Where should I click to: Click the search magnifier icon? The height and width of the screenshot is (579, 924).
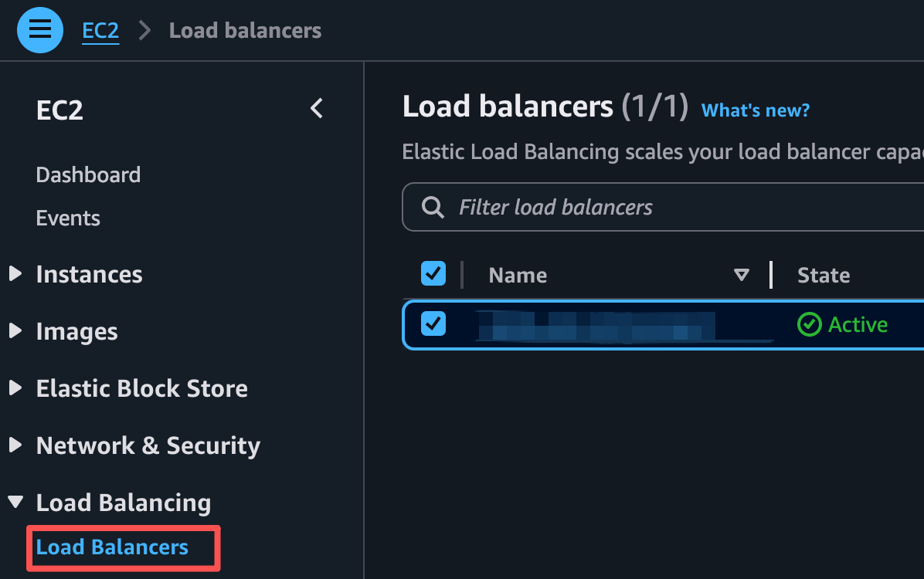click(x=433, y=208)
